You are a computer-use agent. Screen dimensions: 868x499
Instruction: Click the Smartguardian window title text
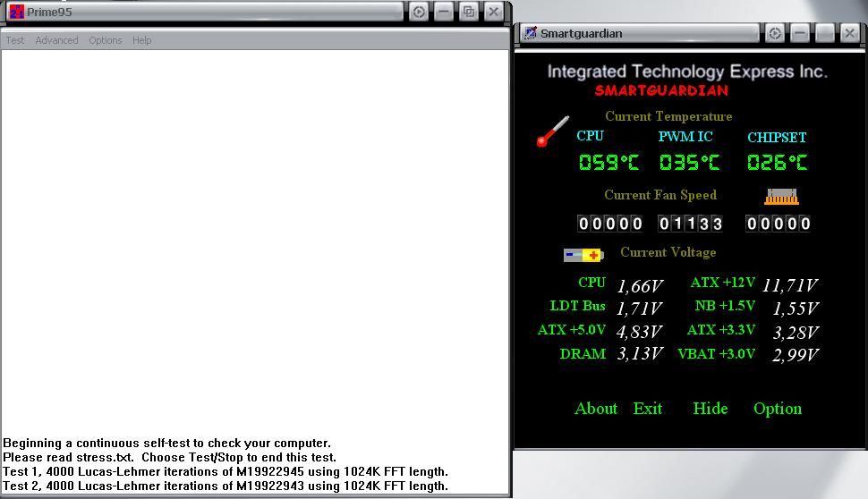click(x=582, y=34)
